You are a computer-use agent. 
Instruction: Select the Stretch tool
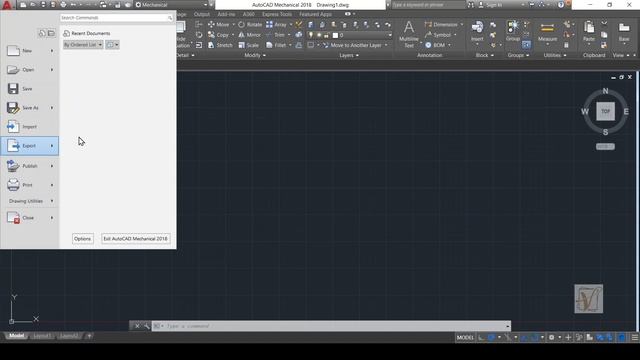220,45
